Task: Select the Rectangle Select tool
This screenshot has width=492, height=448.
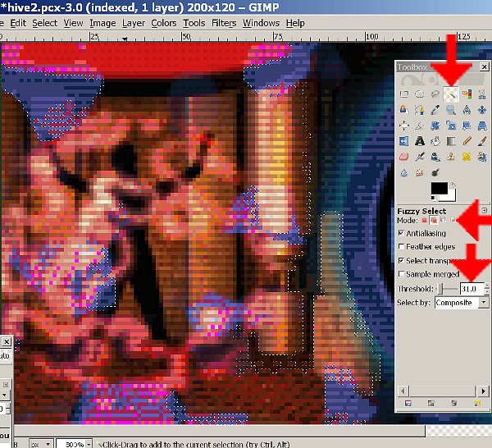Action: click(x=403, y=94)
